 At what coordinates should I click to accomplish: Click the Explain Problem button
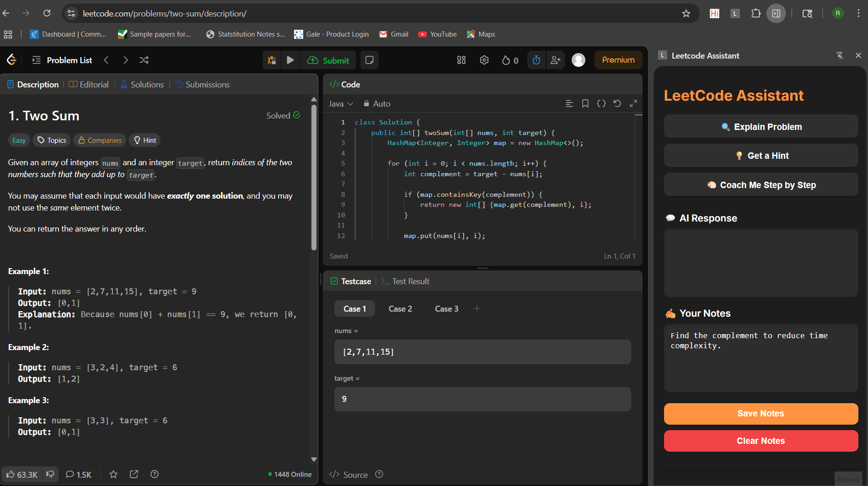(x=761, y=127)
